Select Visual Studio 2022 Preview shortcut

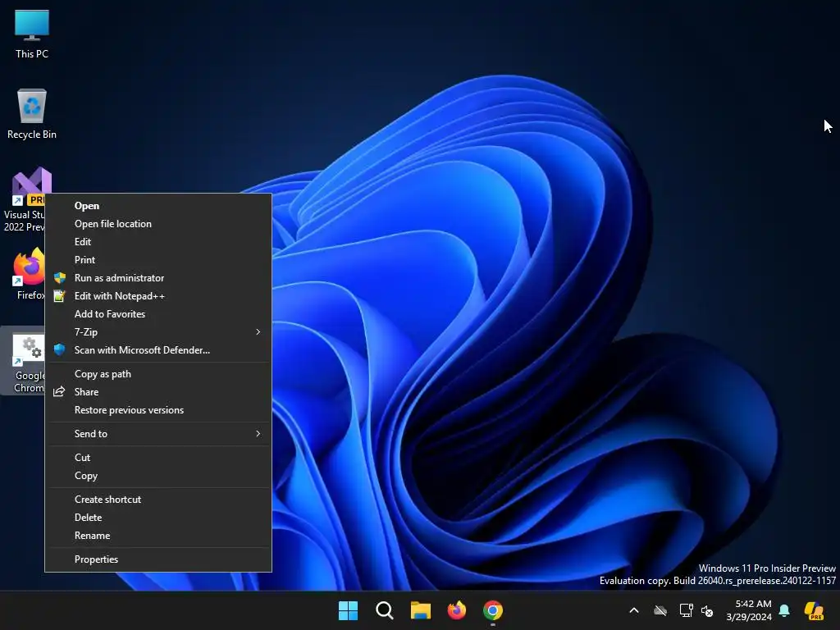(x=24, y=199)
